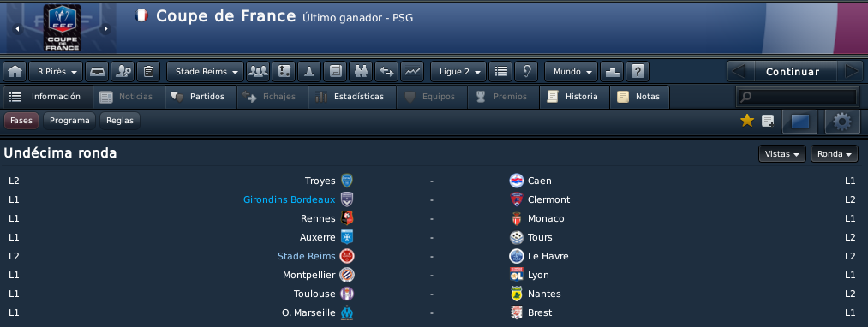This screenshot has height=327, width=868.
Task: Open the Historia tab
Action: click(575, 97)
